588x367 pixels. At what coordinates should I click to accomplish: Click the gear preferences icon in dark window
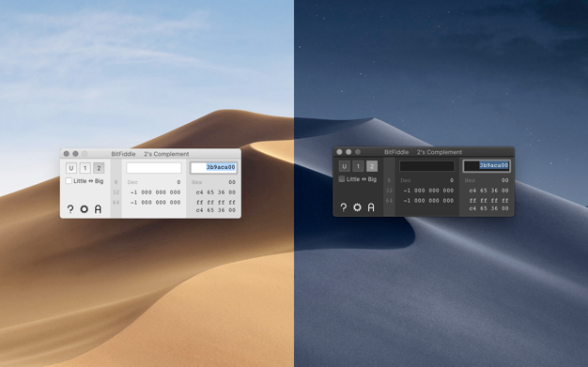(x=357, y=207)
